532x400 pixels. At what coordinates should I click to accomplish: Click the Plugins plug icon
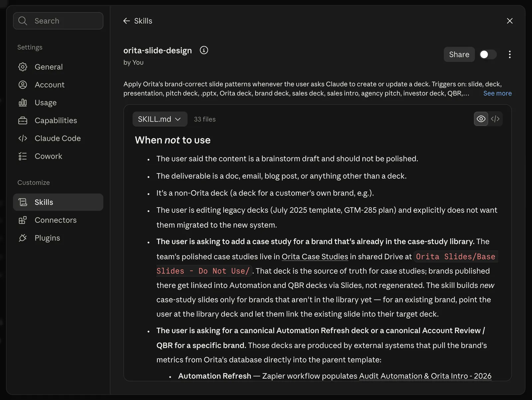[23, 238]
